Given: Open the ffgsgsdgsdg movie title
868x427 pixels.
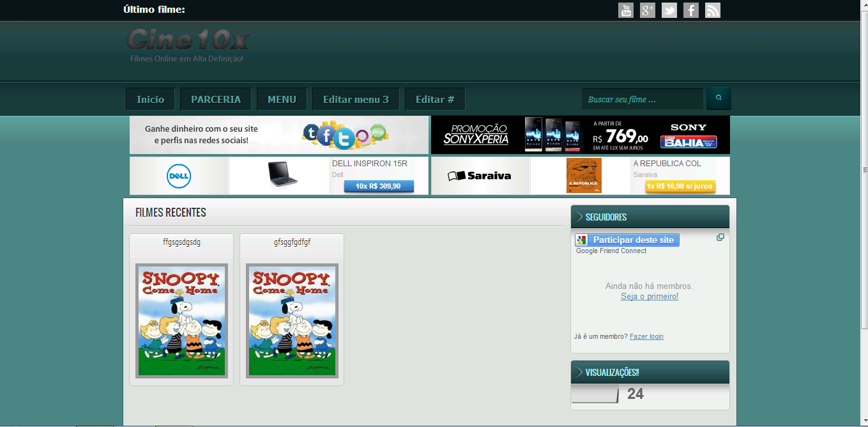Looking at the screenshot, I should (x=182, y=242).
